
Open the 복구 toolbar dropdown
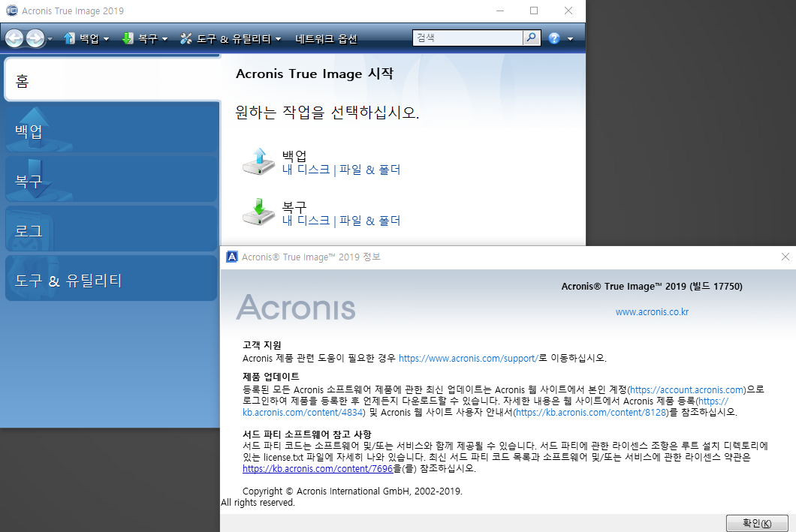[x=164, y=39]
